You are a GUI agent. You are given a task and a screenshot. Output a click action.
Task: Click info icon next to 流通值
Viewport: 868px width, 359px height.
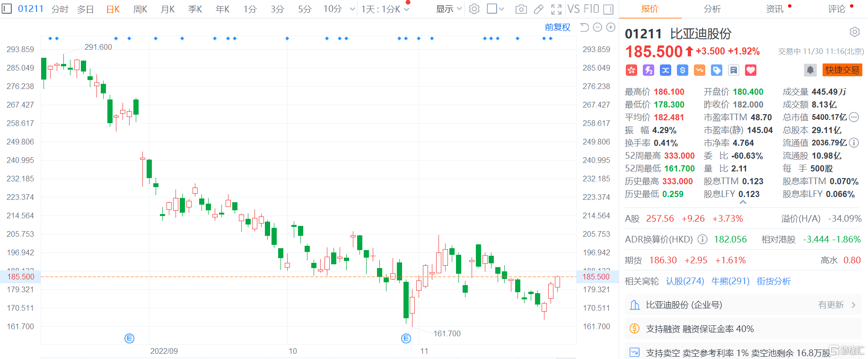pyautogui.click(x=854, y=143)
